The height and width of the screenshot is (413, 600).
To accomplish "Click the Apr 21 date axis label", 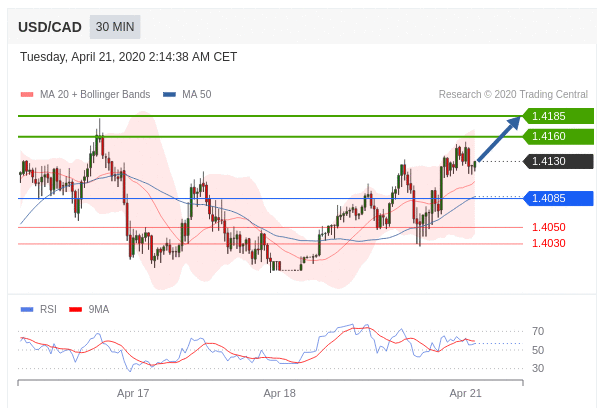I will [465, 393].
